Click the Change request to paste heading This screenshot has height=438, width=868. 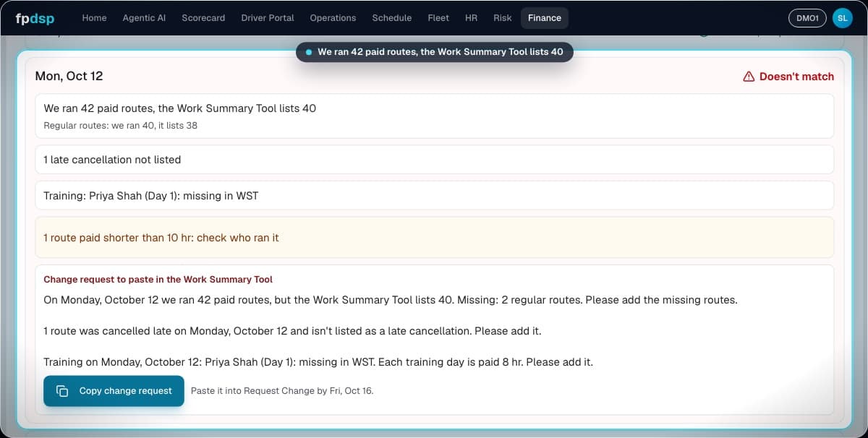click(158, 279)
